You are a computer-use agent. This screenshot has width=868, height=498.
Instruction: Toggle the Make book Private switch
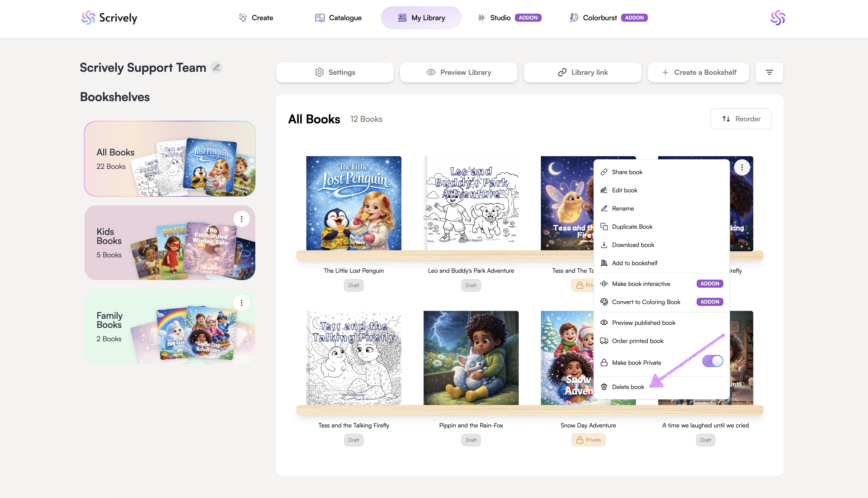point(712,361)
